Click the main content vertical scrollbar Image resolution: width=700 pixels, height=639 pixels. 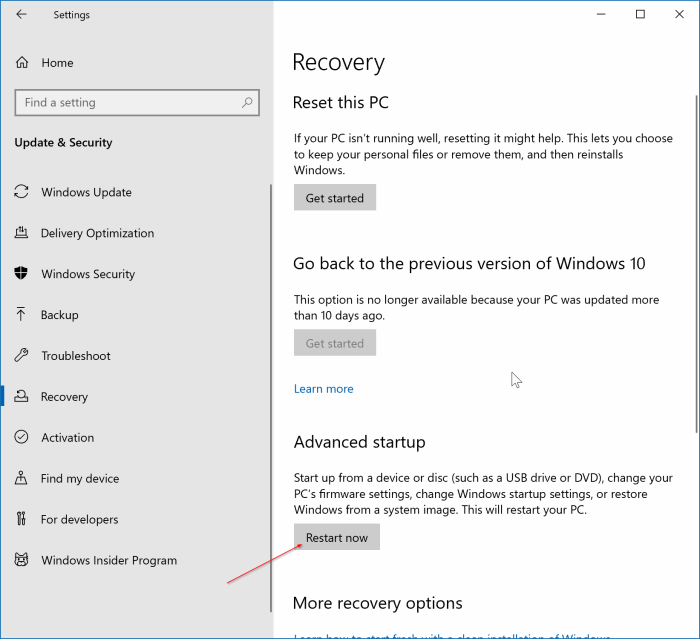coord(696,263)
